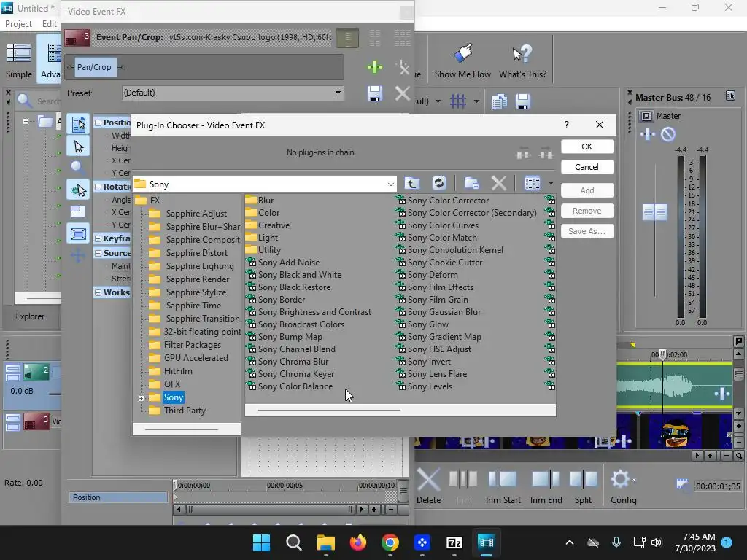The image size is (747, 560).
Task: Click the Trim End tool
Action: [x=546, y=486]
